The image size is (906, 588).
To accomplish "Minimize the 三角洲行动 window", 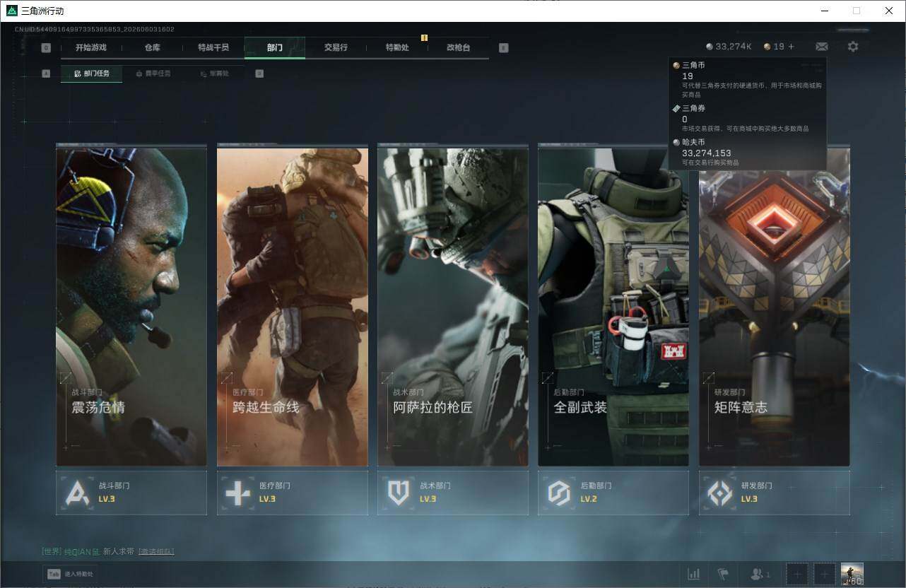I will 825,11.
